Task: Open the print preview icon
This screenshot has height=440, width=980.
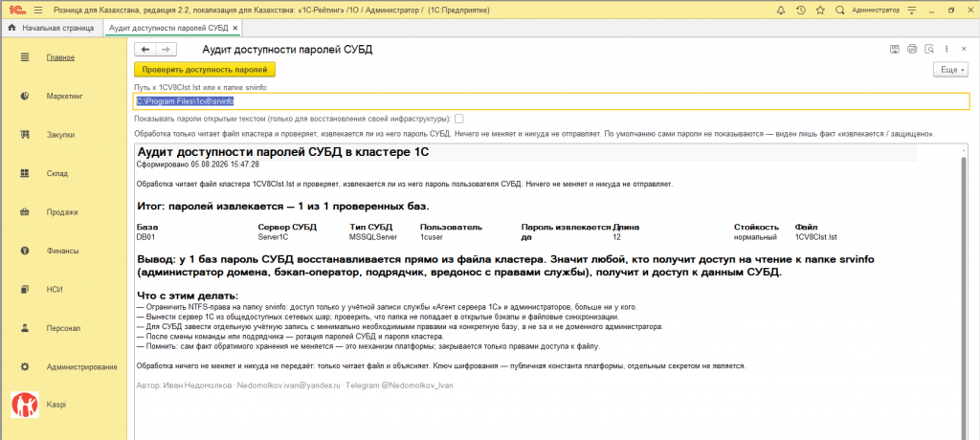Action: pyautogui.click(x=929, y=50)
